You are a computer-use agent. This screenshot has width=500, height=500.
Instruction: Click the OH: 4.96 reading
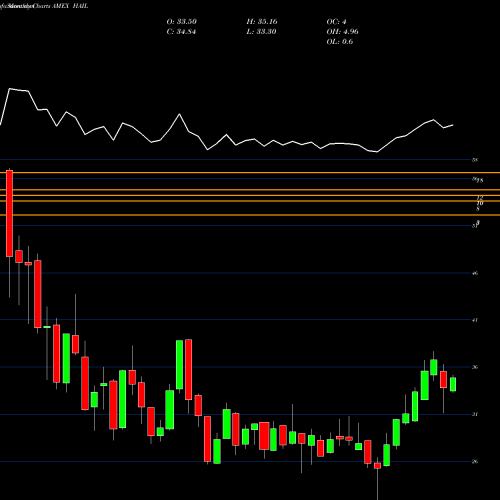[x=342, y=32]
